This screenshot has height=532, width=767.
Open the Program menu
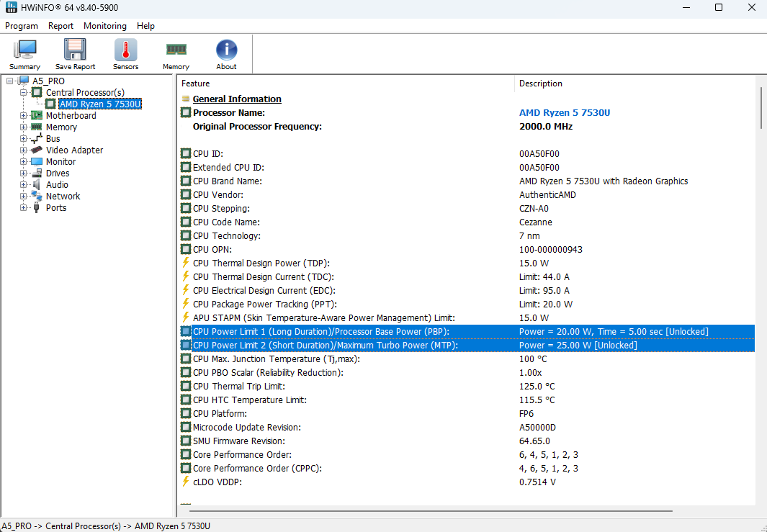tap(22, 26)
